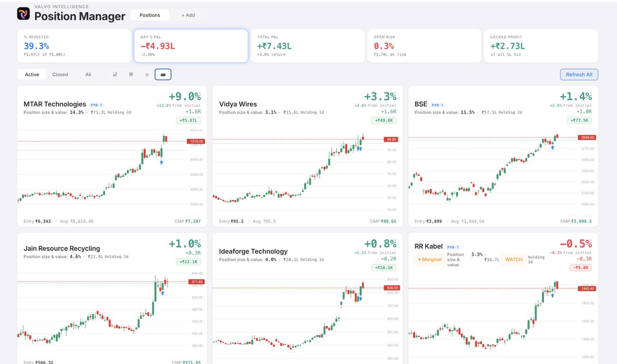Click the Valvo Intelligence app logo
Screen dimensions: 617x364
coord(24,14)
